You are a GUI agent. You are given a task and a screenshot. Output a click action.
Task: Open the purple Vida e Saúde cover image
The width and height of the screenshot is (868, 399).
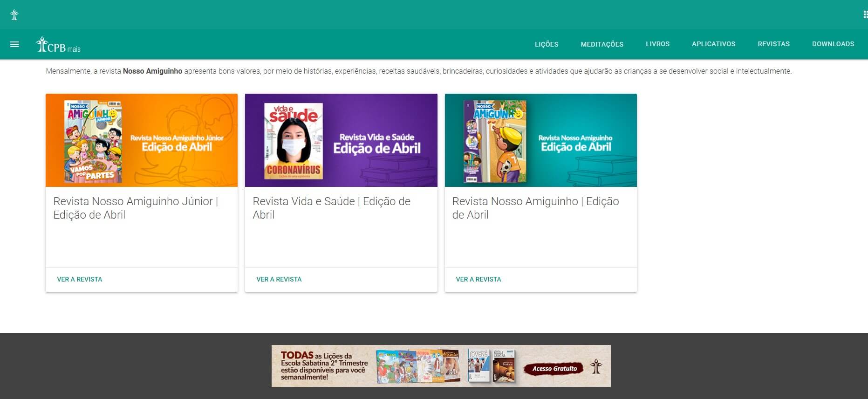tap(341, 140)
